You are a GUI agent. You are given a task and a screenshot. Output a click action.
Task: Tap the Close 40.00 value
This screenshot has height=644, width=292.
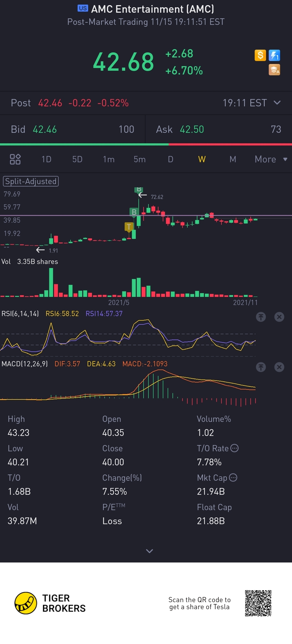pos(113,462)
